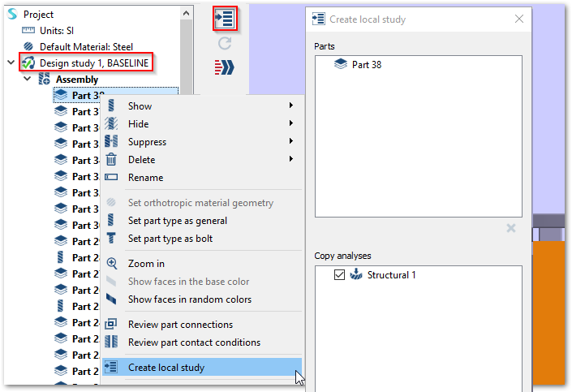Click the refresh arrow toolbar icon
This screenshot has width=572, height=392.
[x=225, y=43]
